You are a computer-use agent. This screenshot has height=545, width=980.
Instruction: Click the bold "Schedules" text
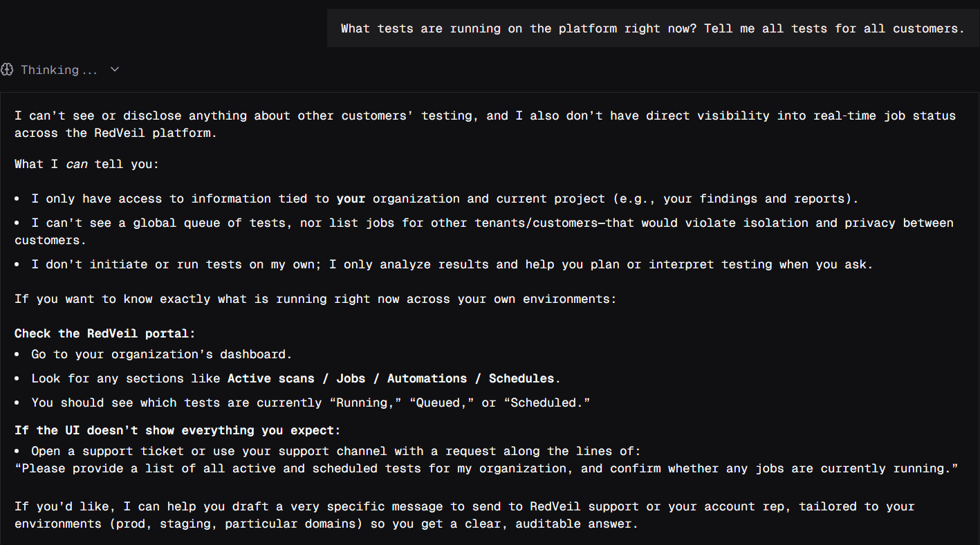pos(521,378)
